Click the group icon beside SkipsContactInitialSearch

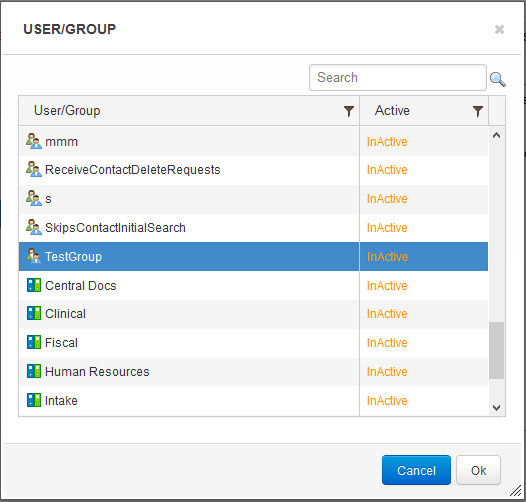(x=34, y=227)
